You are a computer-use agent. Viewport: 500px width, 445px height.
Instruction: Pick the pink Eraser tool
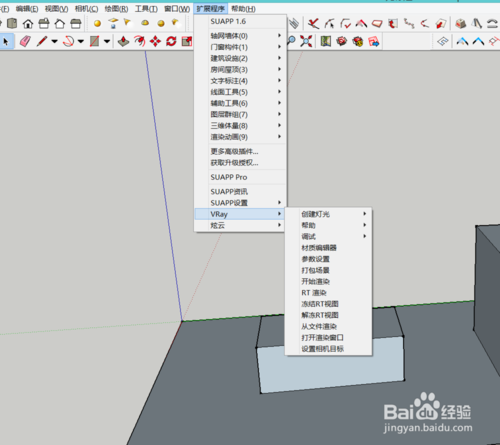25,41
